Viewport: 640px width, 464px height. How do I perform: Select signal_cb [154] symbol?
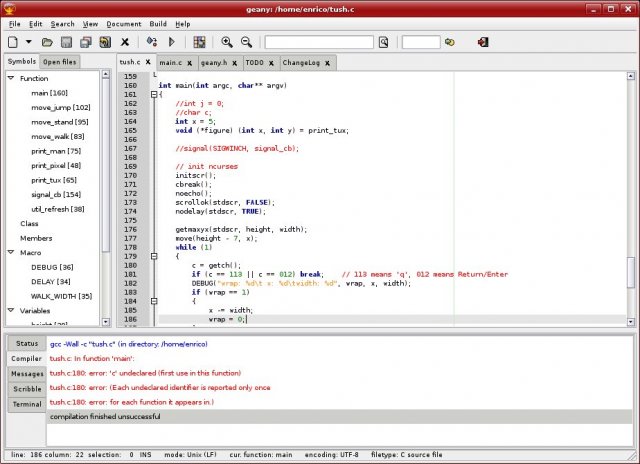click(x=56, y=195)
